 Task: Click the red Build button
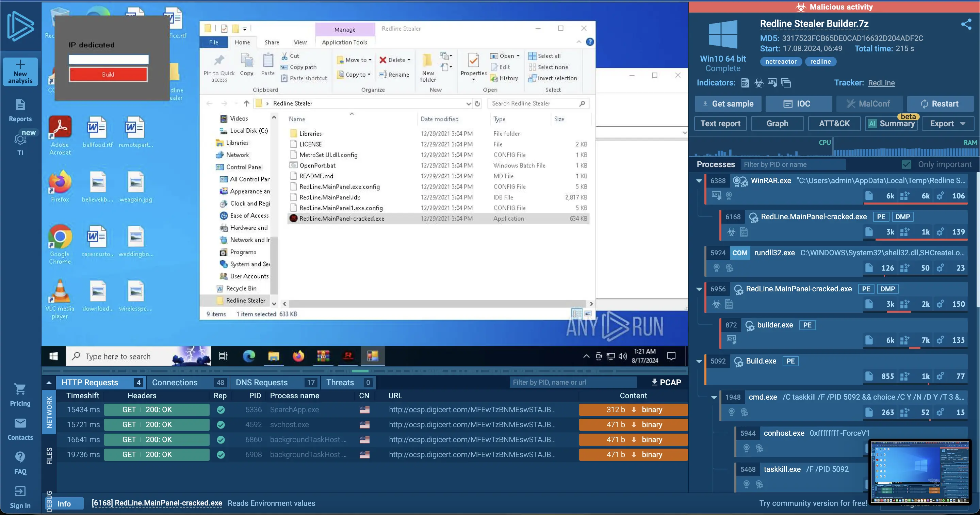pyautogui.click(x=108, y=75)
